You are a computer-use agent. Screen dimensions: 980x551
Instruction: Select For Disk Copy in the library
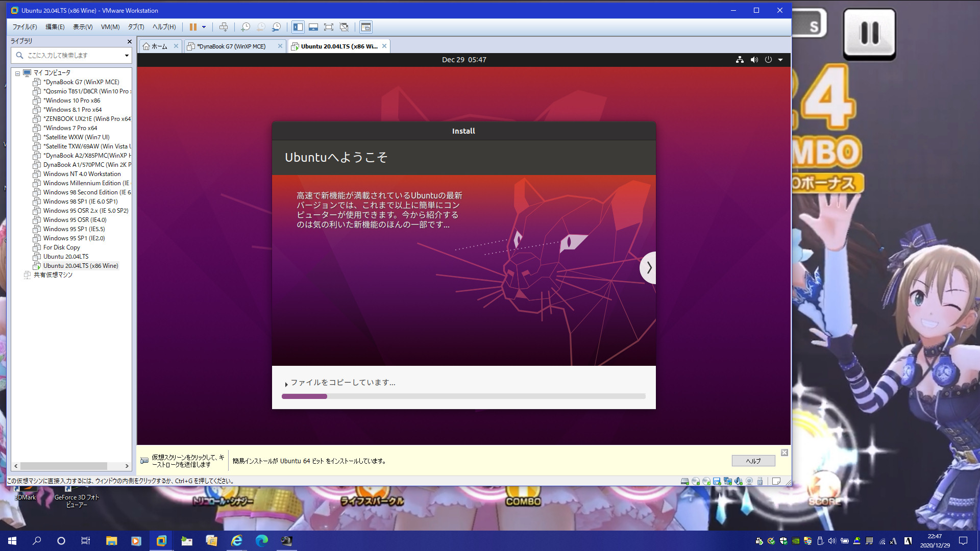click(61, 247)
